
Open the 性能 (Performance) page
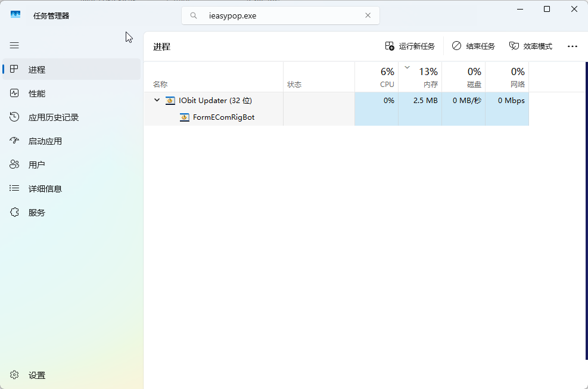(x=36, y=94)
